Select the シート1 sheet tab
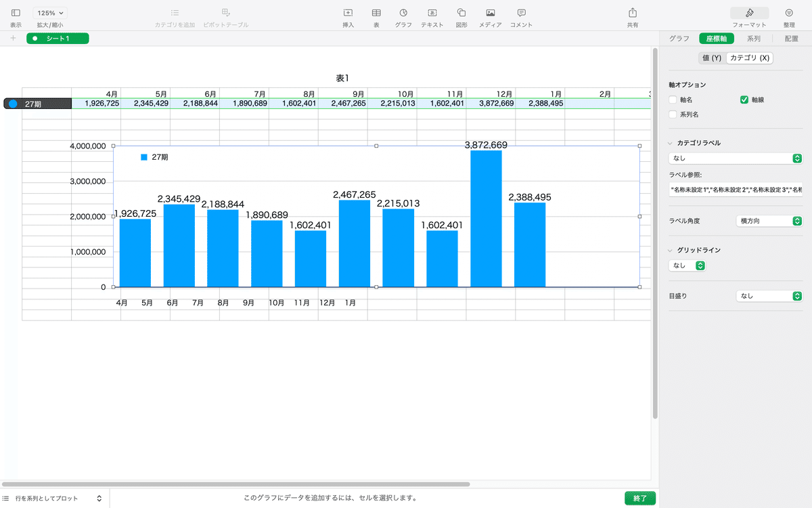The height and width of the screenshot is (508, 812). point(58,38)
